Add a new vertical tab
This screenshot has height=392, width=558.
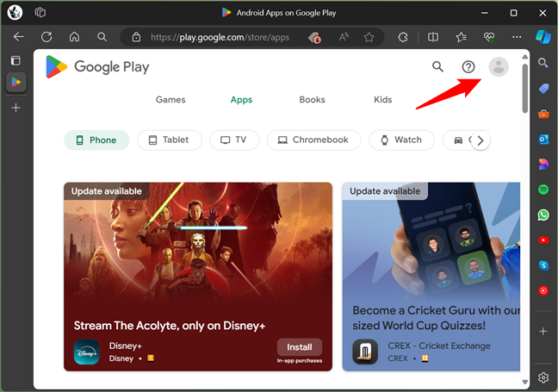pyautogui.click(x=16, y=108)
